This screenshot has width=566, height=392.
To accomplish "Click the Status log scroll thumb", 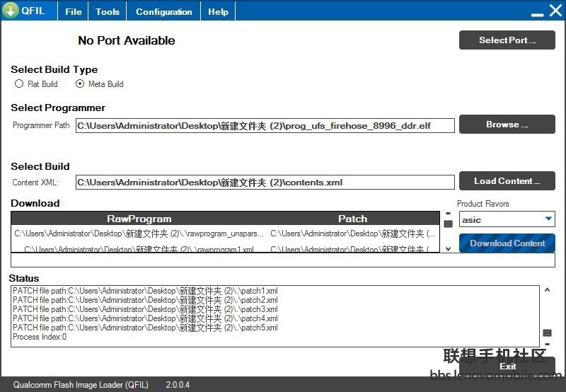I will click(x=547, y=333).
